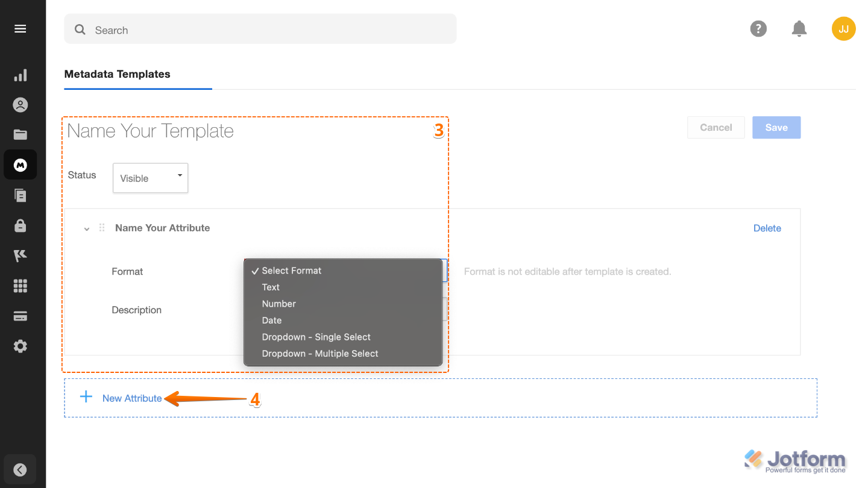The height and width of the screenshot is (488, 868).
Task: Click the New Attribute link
Action: pos(132,398)
